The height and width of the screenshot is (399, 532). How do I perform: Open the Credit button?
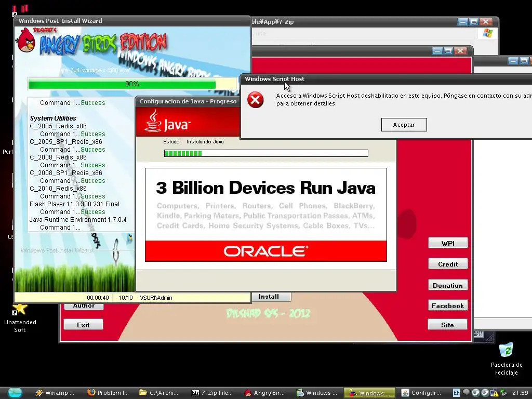pyautogui.click(x=448, y=264)
